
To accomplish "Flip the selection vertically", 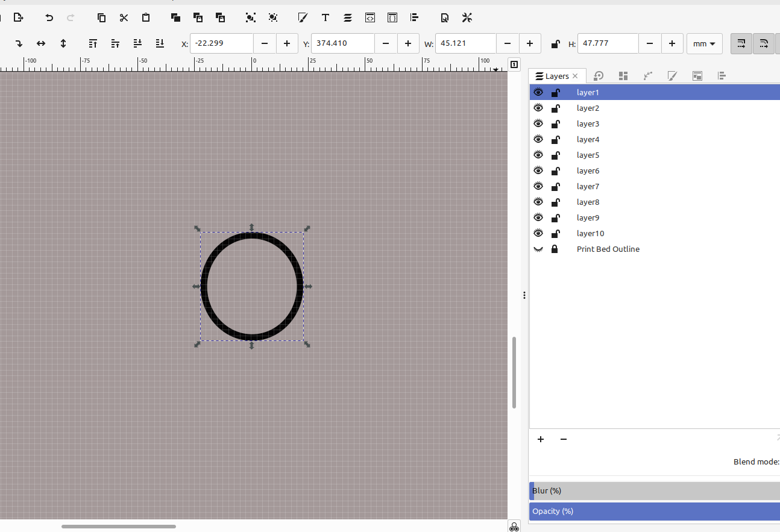I will [63, 43].
